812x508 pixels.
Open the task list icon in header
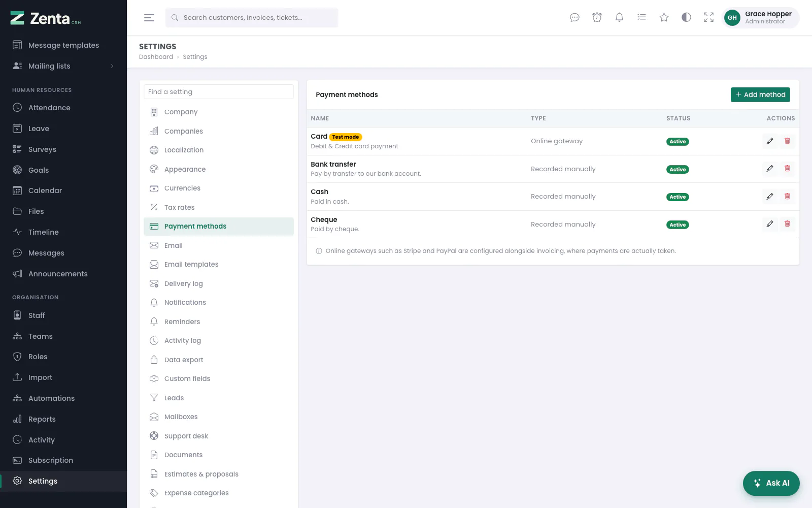click(641, 18)
